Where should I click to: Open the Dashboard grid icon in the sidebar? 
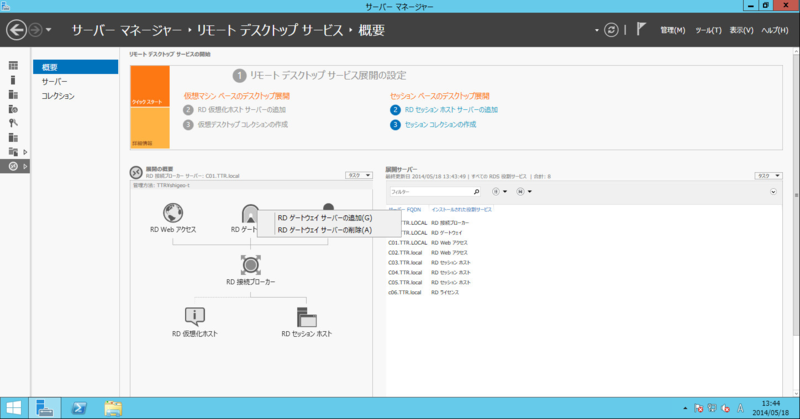(x=13, y=65)
